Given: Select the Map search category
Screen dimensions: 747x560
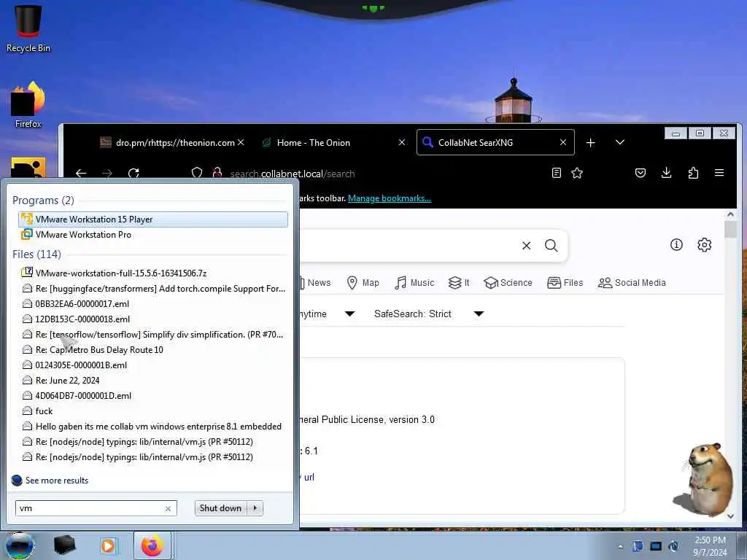Looking at the screenshot, I should click(363, 282).
